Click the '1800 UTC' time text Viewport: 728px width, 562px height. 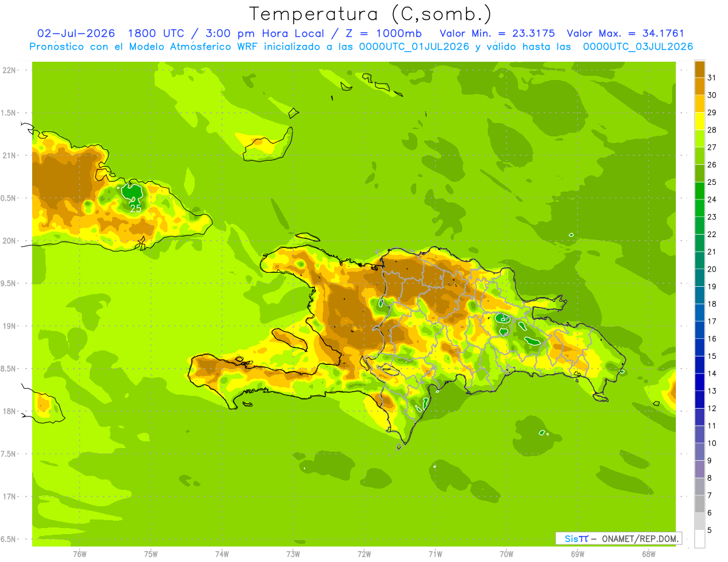coord(156,33)
